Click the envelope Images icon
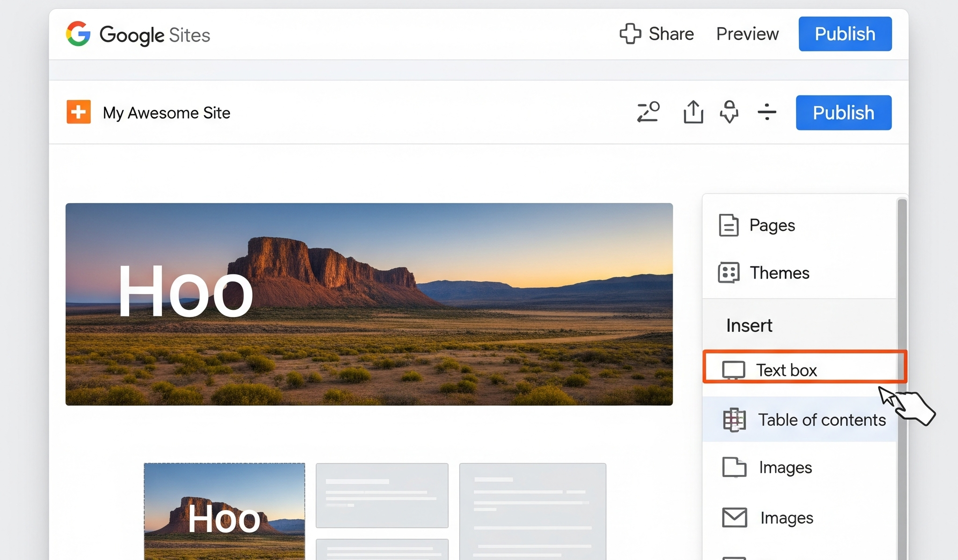 tap(734, 517)
